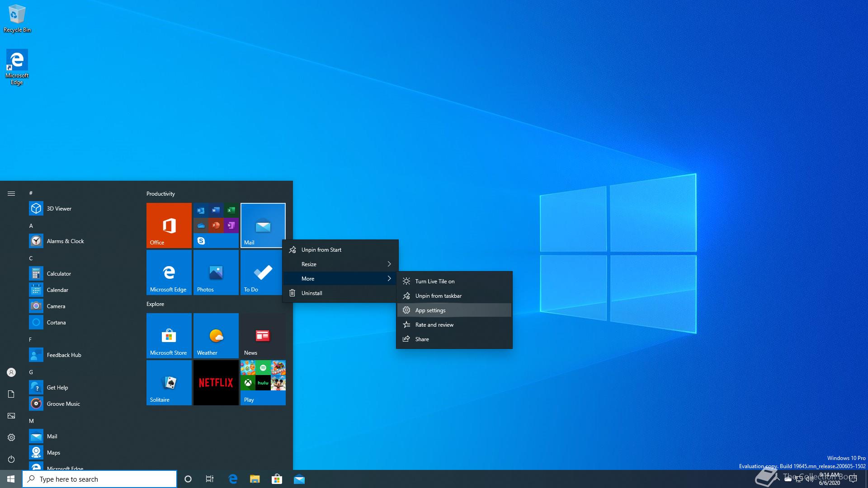The image size is (868, 488).
Task: Open Settings gear in Start sidebar
Action: click(x=11, y=437)
